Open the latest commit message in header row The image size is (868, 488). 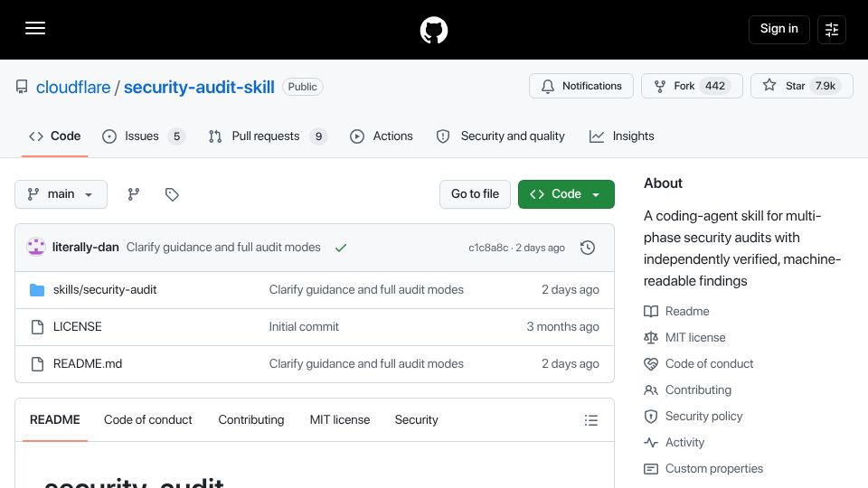[x=223, y=248]
